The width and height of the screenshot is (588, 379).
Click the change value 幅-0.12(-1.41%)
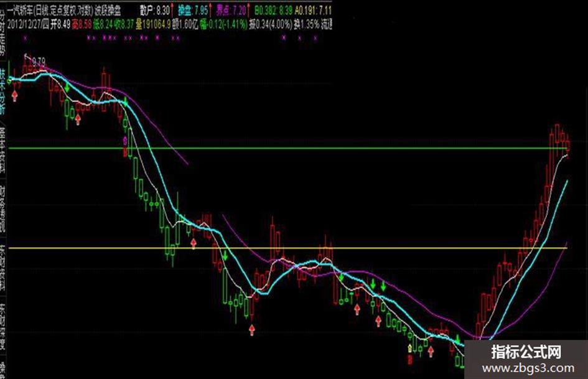[x=223, y=25]
